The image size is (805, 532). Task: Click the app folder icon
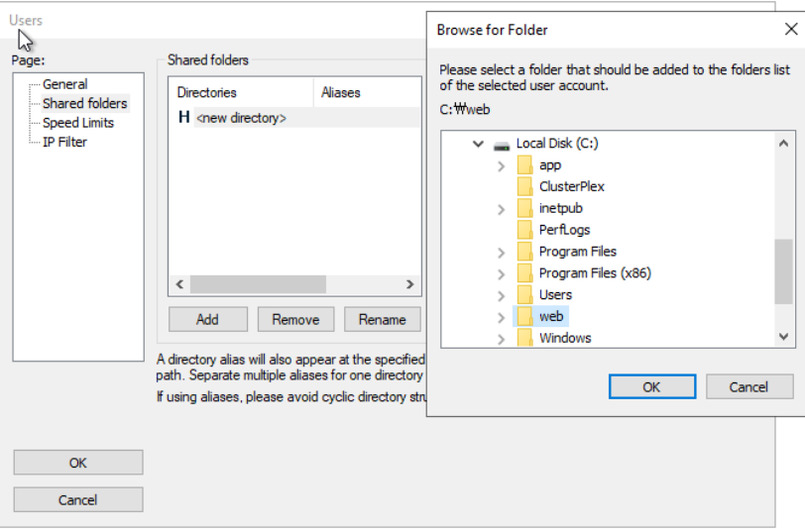coord(524,165)
